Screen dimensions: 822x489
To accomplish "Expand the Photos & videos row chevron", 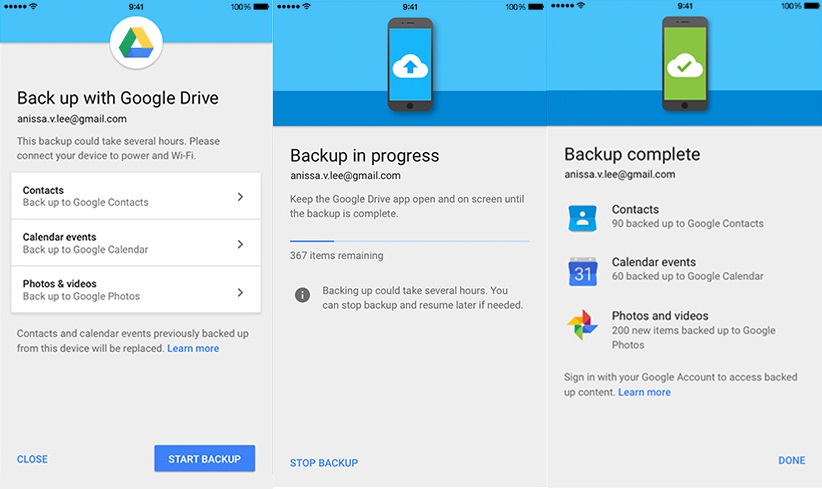I will pos(240,292).
